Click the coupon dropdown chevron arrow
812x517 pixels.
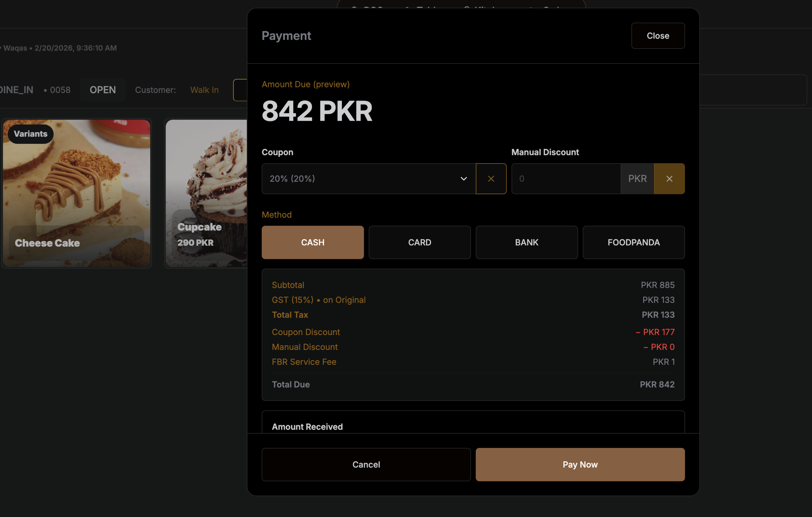click(464, 179)
